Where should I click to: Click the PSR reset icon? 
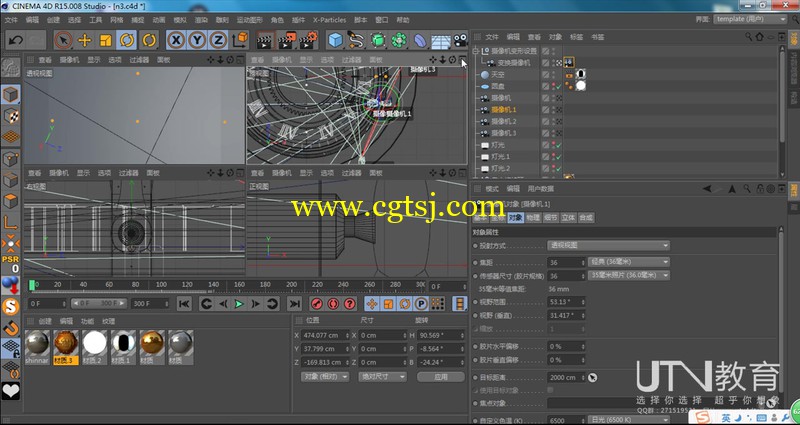click(x=11, y=264)
